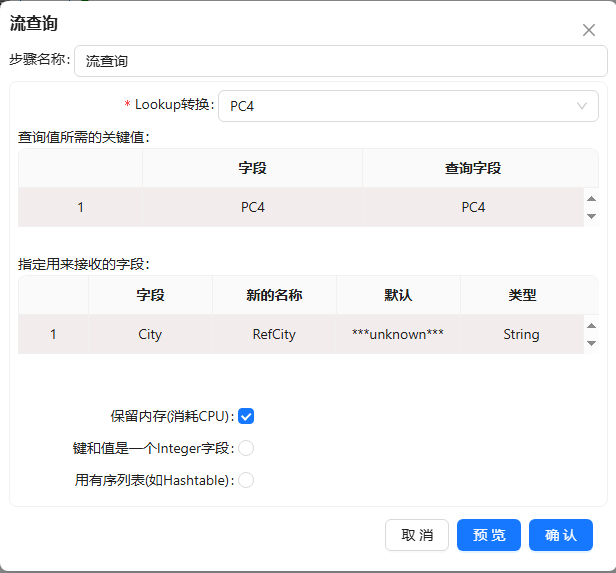Select 用有序列表(如Hashtable) radio option

246,480
